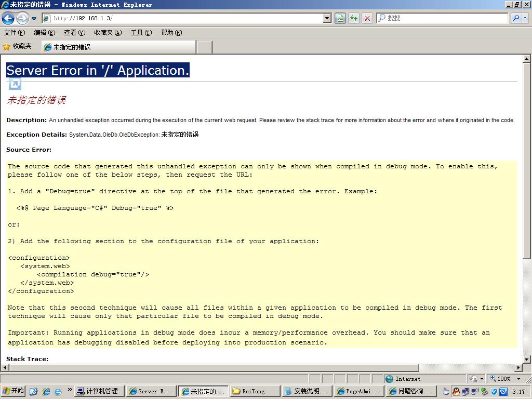Open the 收藏夹 favorites star button
532x399 pixels.
click(x=17, y=47)
